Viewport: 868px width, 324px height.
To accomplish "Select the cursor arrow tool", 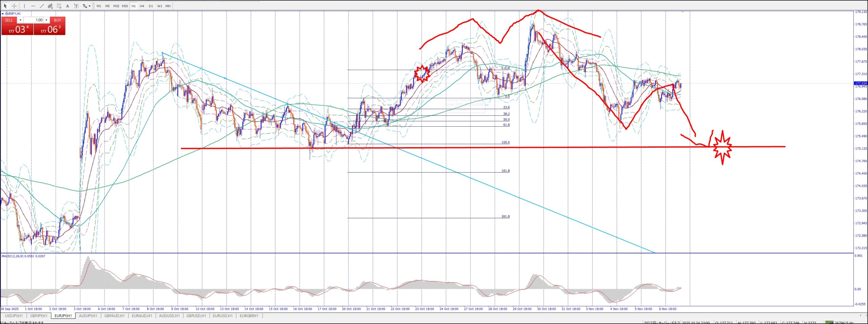I will pyautogui.click(x=5, y=6).
